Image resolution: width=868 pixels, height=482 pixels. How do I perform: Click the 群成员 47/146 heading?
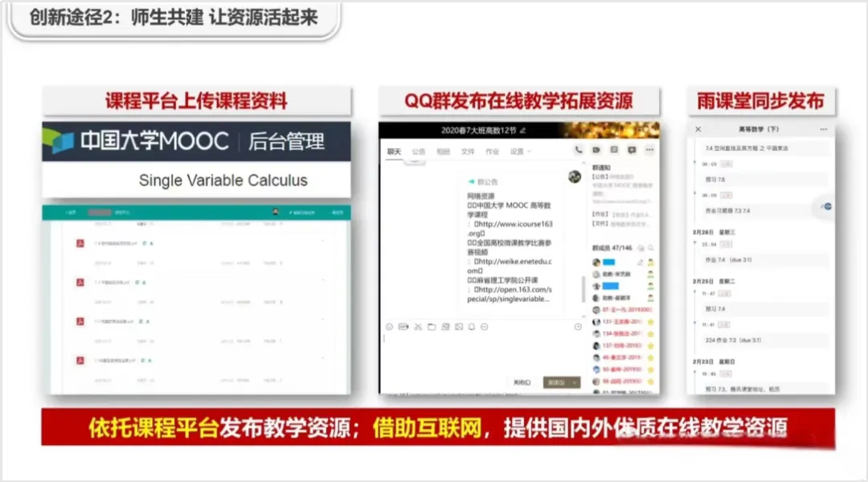(x=612, y=248)
